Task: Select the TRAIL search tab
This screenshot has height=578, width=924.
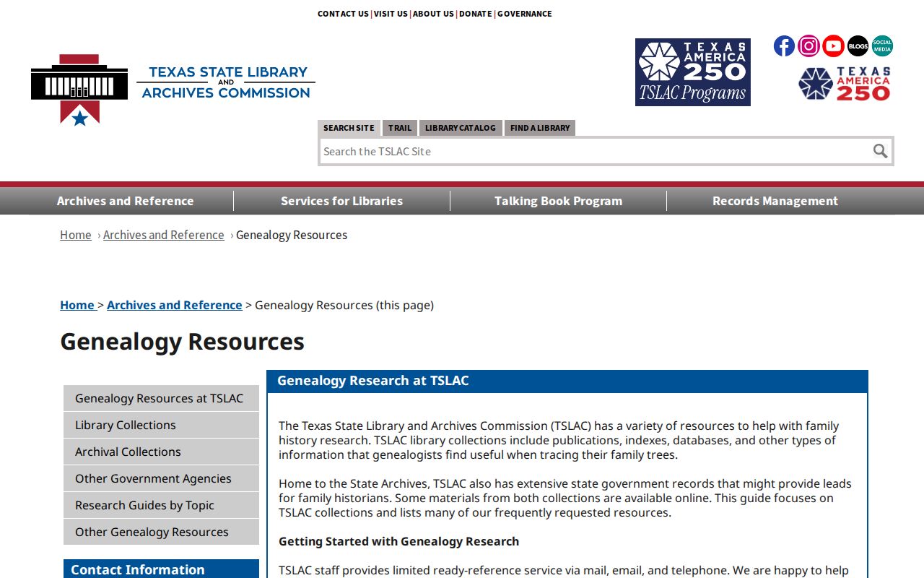Action: (400, 128)
